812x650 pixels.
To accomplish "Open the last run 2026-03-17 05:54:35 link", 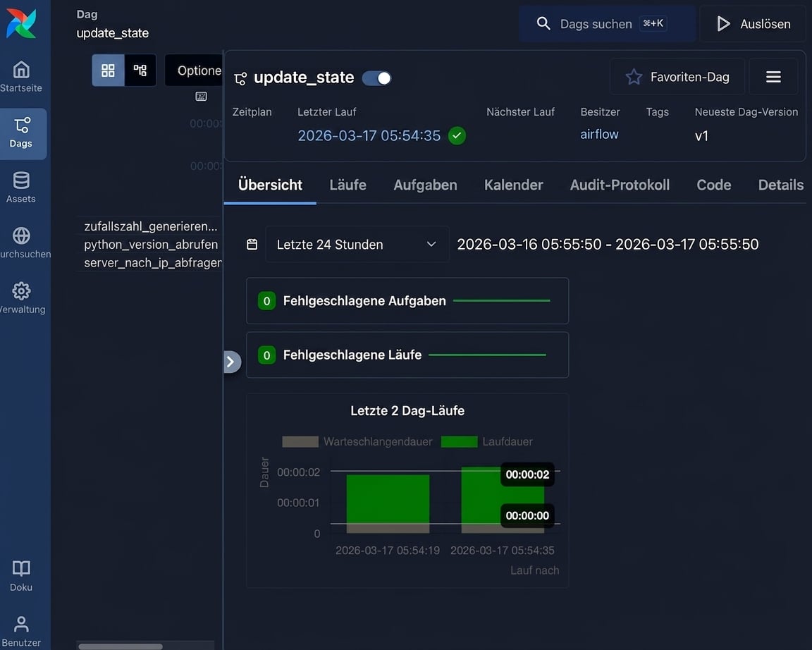I will [x=369, y=135].
